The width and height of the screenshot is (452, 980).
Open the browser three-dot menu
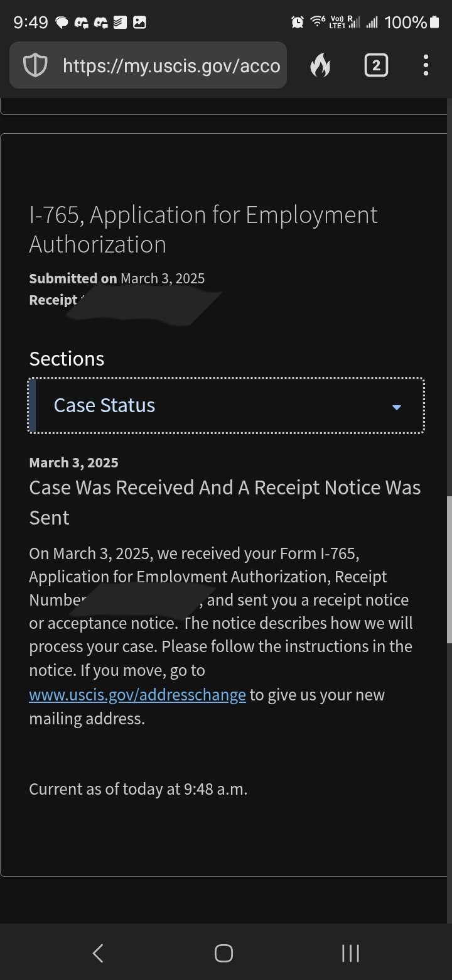tap(426, 65)
